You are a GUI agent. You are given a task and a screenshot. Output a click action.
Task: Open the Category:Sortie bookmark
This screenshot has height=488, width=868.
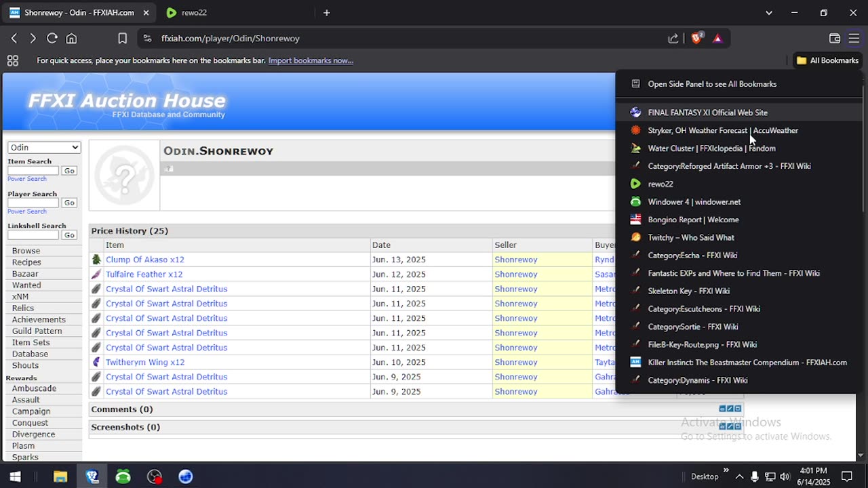739,327
